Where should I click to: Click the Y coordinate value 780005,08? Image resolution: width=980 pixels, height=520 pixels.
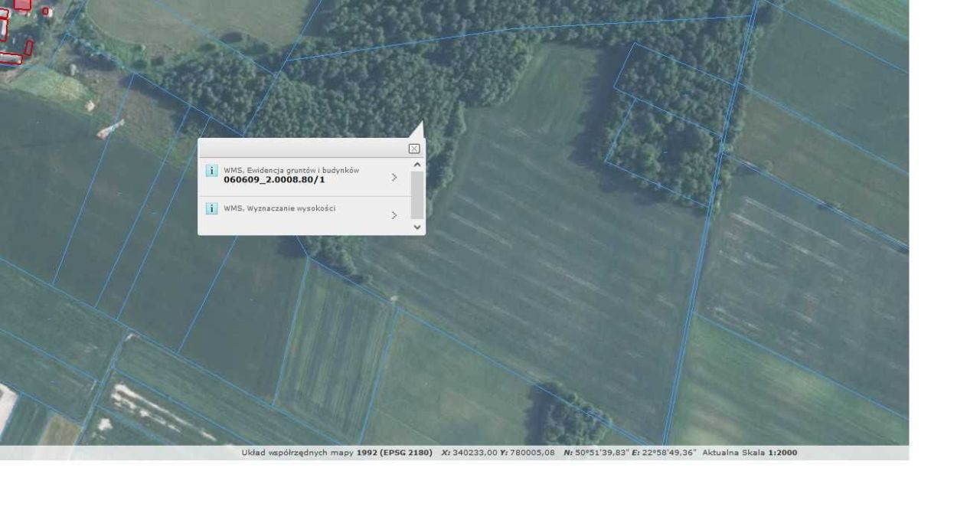531,453
